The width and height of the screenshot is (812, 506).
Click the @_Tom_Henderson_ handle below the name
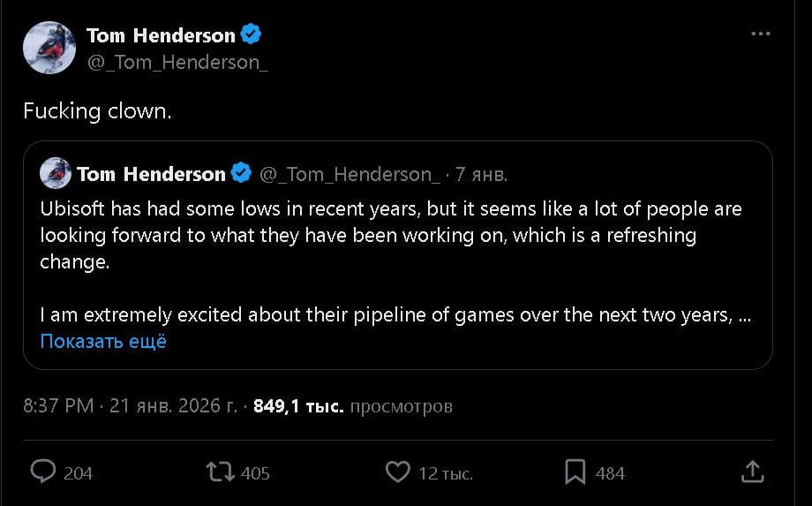[x=177, y=62]
